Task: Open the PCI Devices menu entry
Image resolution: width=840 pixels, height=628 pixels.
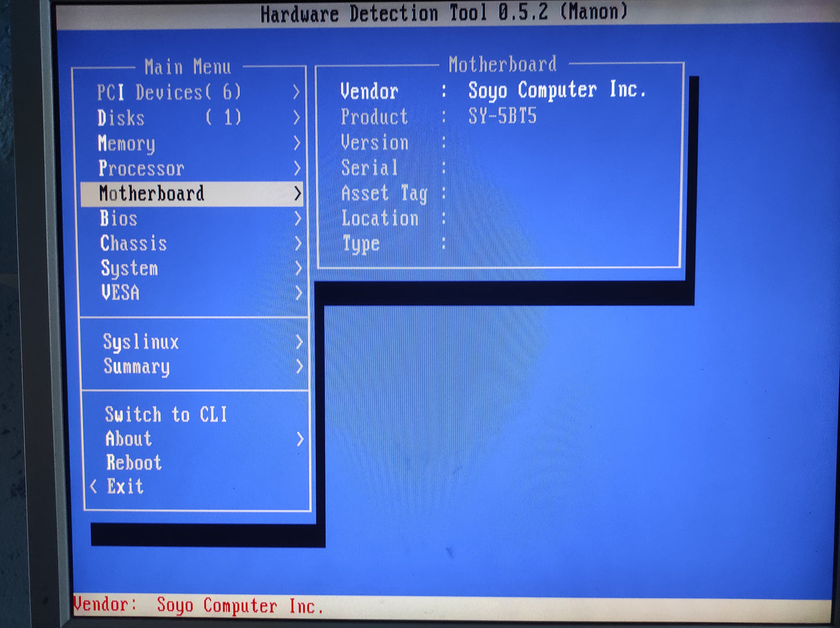Action: coord(169,92)
